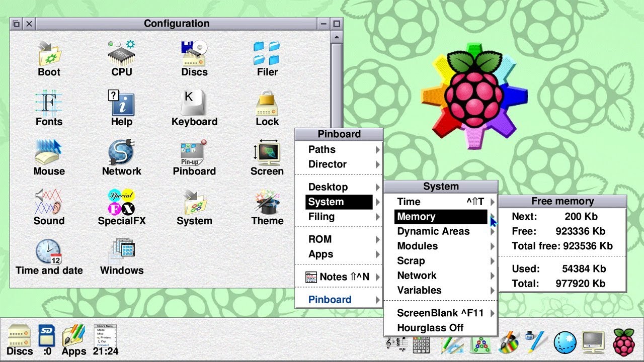This screenshot has width=644, height=362.
Task: Open the Keyboard settings icon
Action: (x=194, y=108)
